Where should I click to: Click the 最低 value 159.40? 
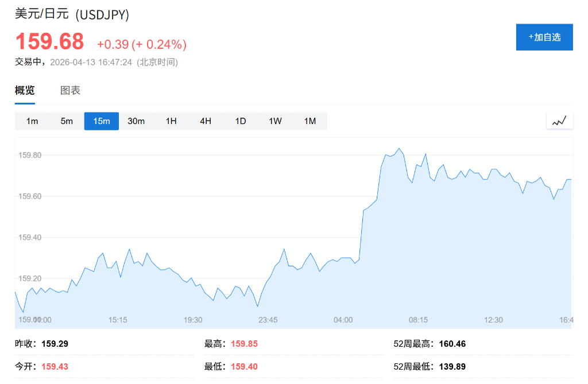coord(243,366)
